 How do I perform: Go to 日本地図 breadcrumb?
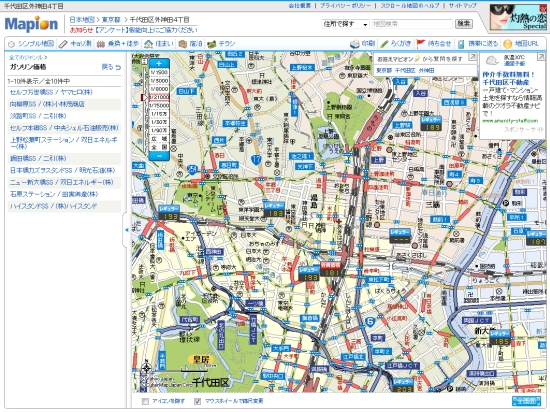click(x=82, y=20)
